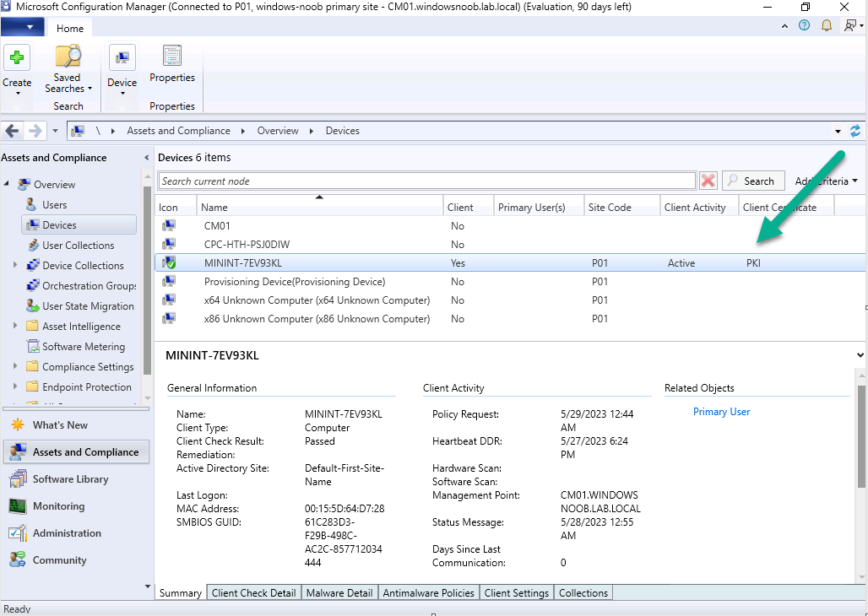The image size is (868, 616).
Task: Switch to the Home ribbon tab
Action: 70,28
